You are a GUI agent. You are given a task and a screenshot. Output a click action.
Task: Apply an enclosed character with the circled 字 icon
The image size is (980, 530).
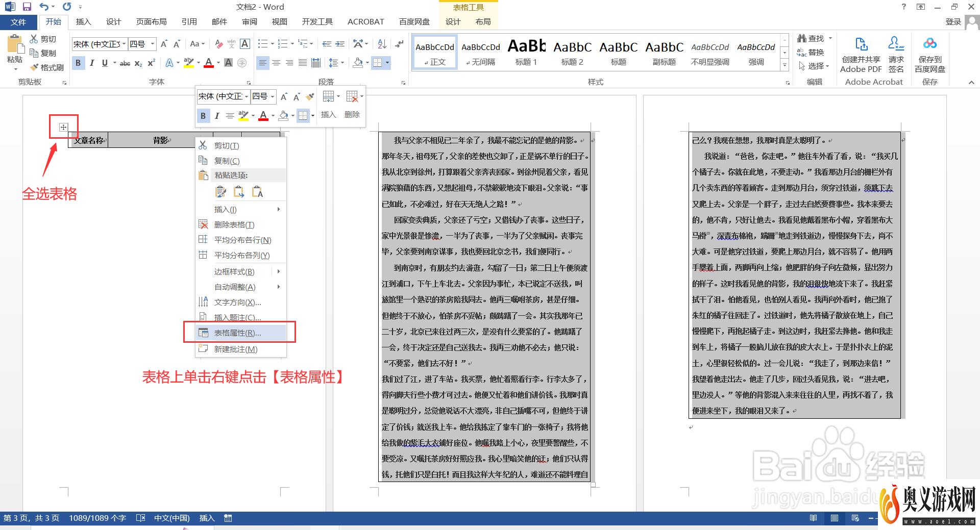coord(242,63)
